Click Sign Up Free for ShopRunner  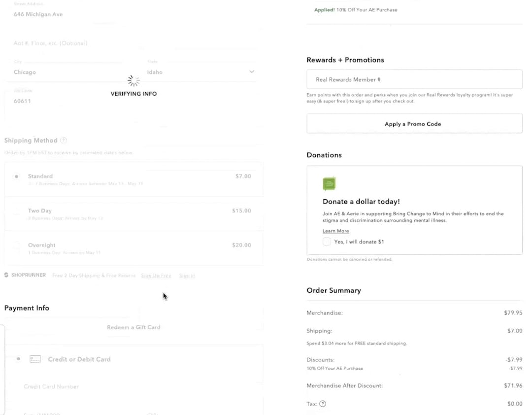click(156, 276)
